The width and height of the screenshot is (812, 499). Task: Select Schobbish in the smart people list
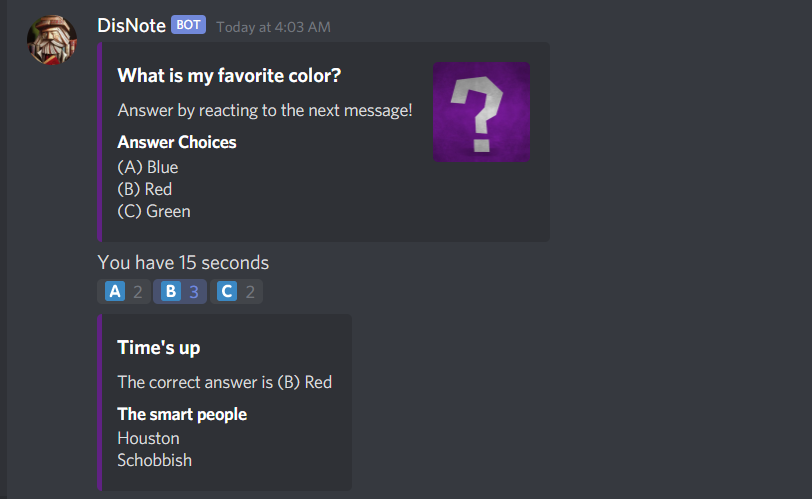click(x=154, y=460)
